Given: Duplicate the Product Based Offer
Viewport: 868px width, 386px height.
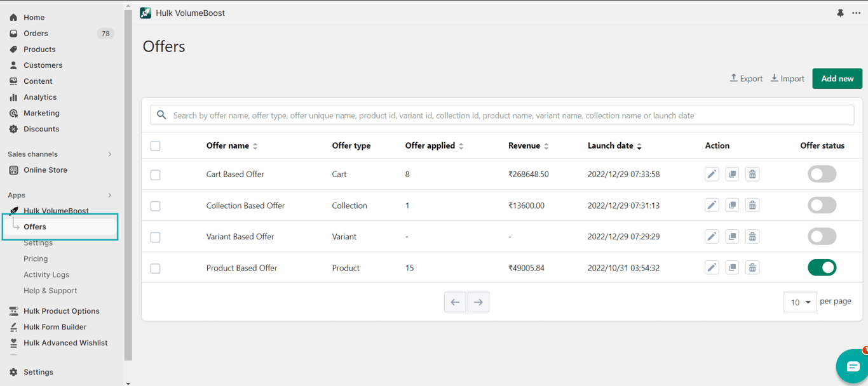Looking at the screenshot, I should pos(732,267).
